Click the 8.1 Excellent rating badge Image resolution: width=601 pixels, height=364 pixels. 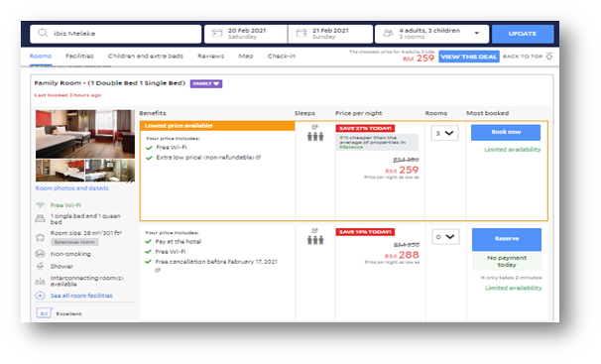pos(44,313)
